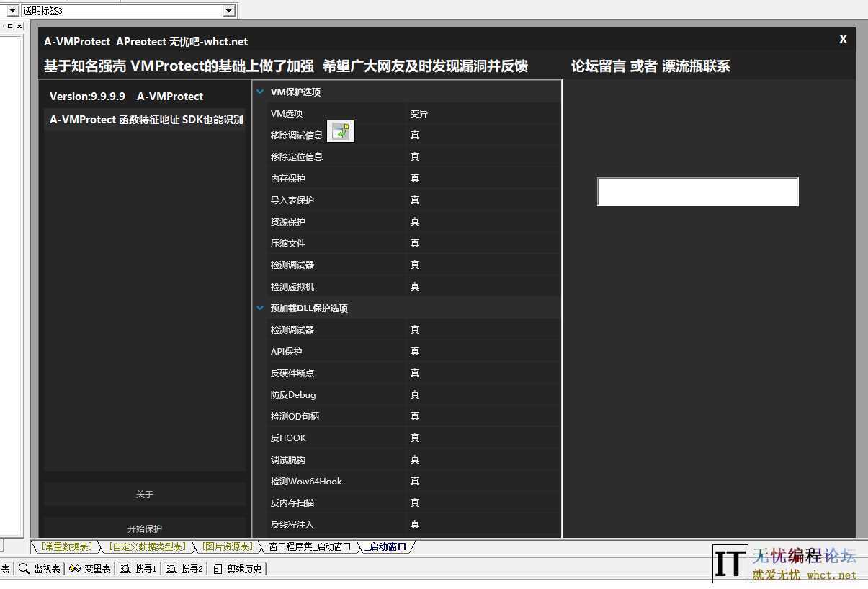Image resolution: width=868 pixels, height=589 pixels.
Task: Open the 搜寻2 search results
Action: point(184,569)
